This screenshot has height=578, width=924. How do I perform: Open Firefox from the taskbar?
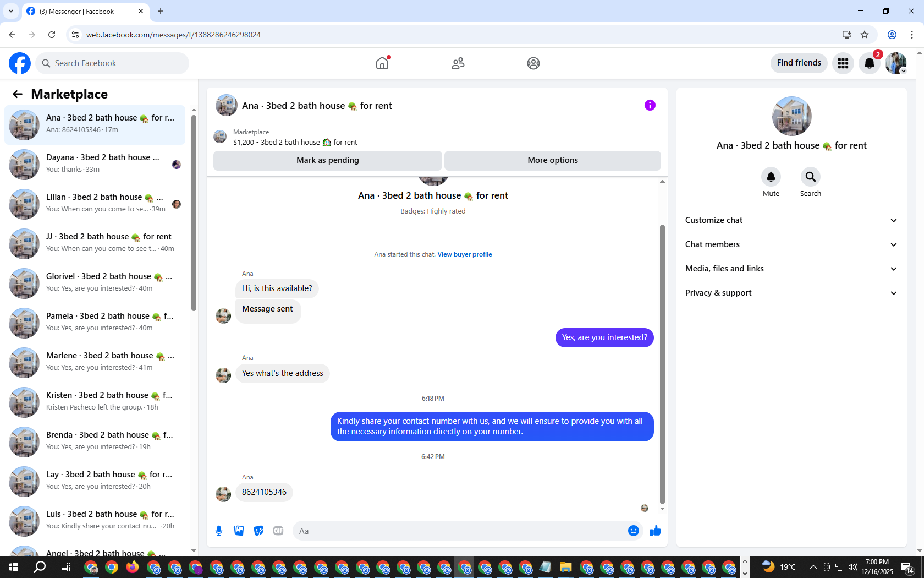click(x=133, y=567)
